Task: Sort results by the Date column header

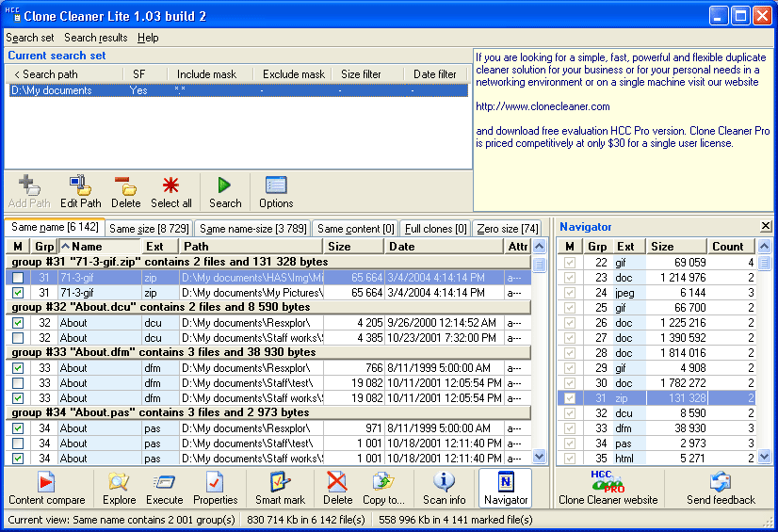Action: click(x=444, y=247)
